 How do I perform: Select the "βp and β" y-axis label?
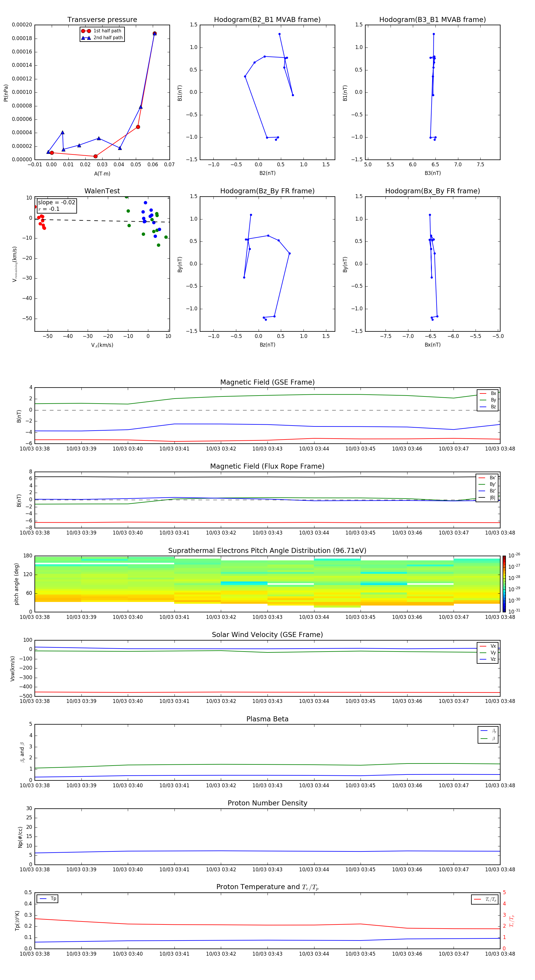point(22,752)
